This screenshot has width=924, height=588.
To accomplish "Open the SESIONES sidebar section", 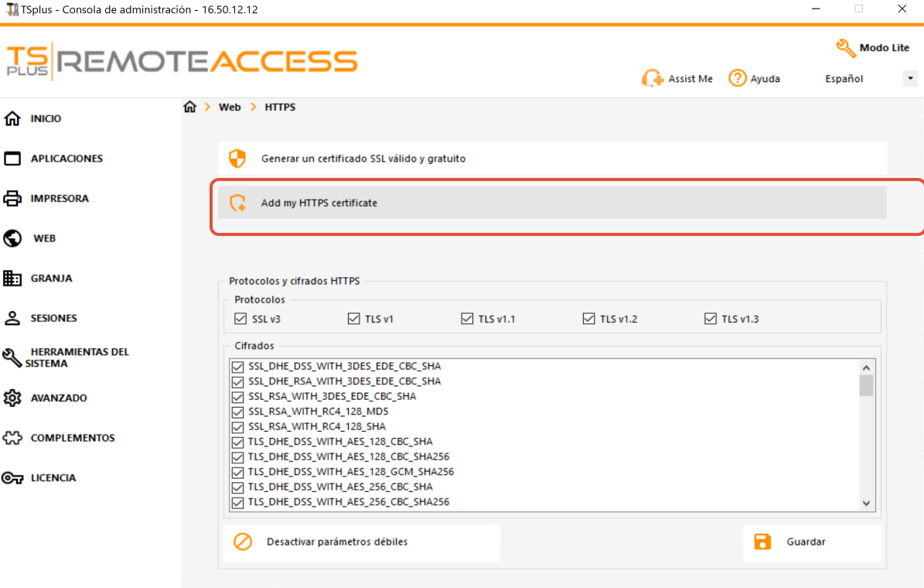I will click(53, 318).
